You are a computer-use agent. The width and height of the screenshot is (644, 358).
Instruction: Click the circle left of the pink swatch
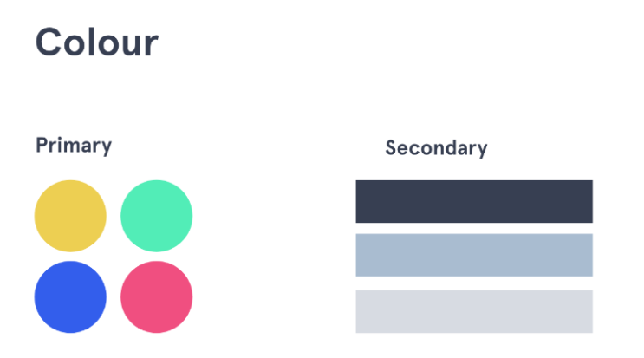click(x=70, y=296)
